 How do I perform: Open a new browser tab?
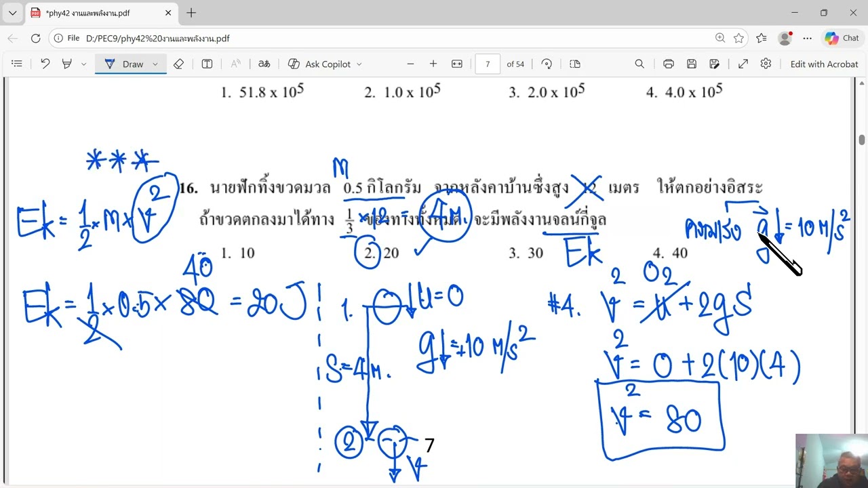pyautogui.click(x=191, y=13)
